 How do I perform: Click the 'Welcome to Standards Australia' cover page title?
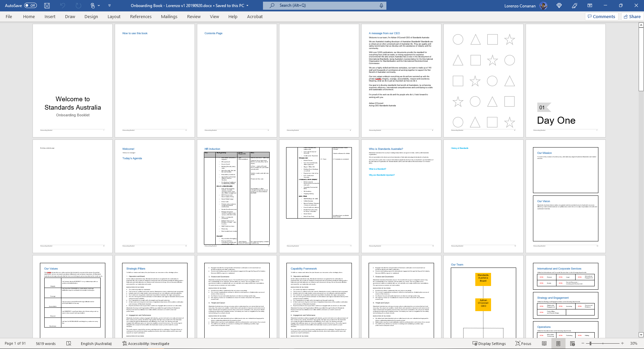73,103
